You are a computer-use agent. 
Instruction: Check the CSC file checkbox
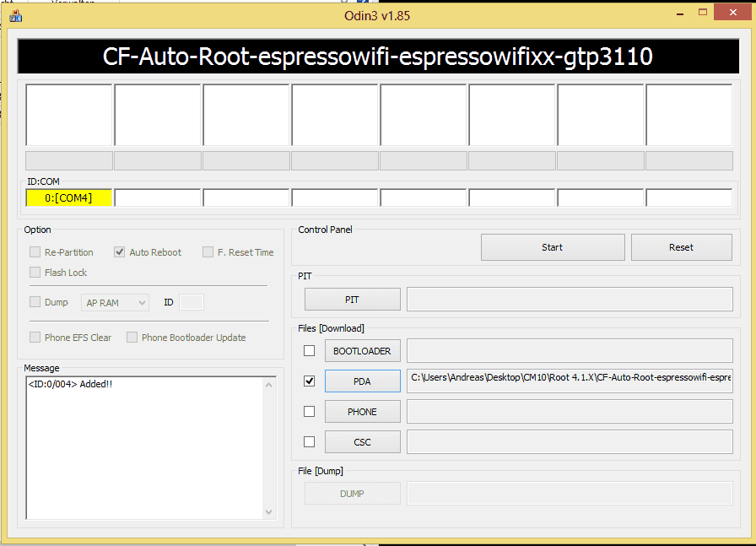coord(309,442)
